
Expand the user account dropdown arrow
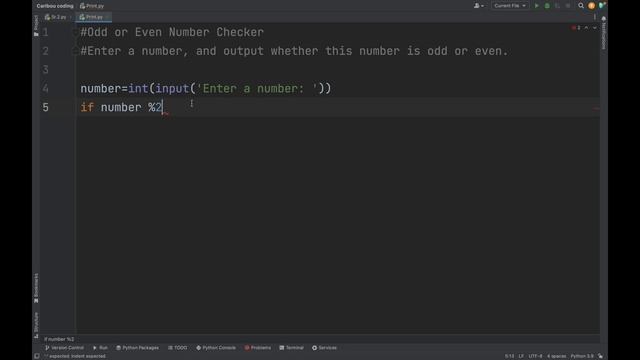coord(482,6)
